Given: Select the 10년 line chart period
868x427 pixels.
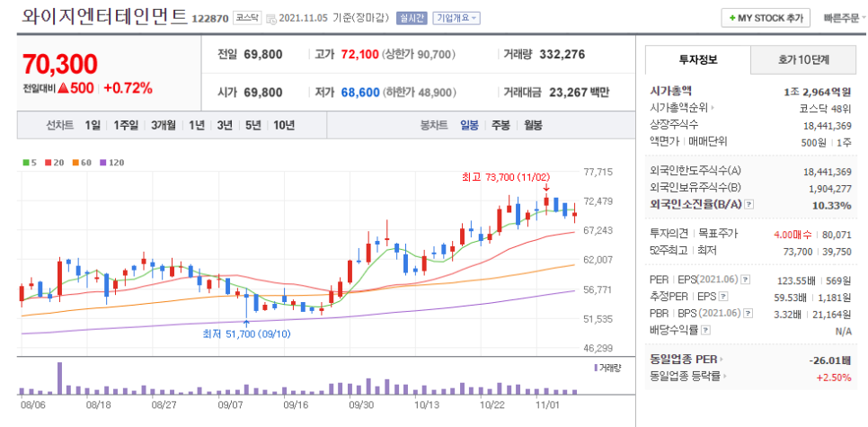Looking at the screenshot, I should click(284, 125).
